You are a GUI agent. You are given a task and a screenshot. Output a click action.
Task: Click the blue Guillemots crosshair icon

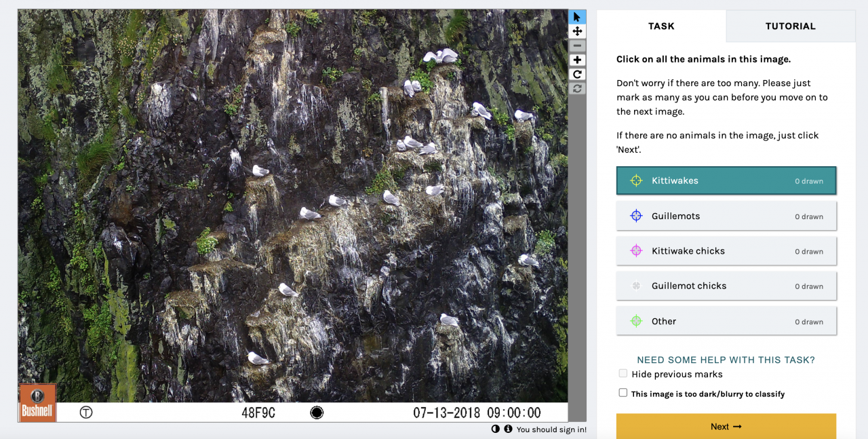click(636, 216)
